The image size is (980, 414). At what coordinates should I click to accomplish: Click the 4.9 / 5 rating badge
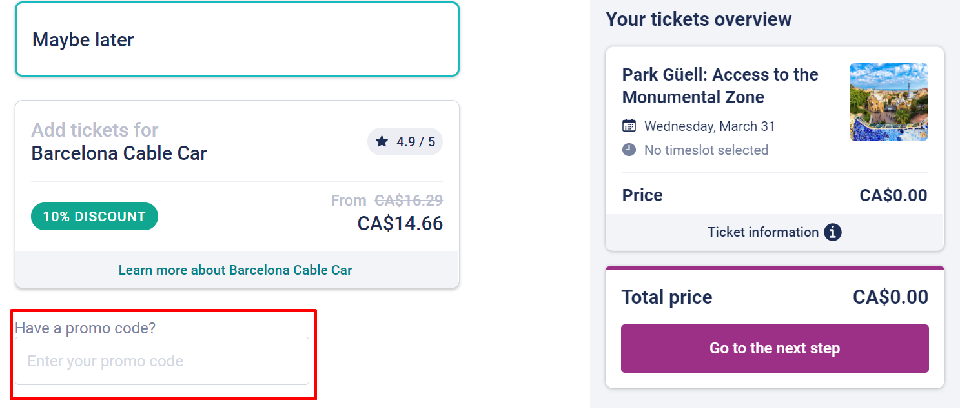[x=405, y=141]
